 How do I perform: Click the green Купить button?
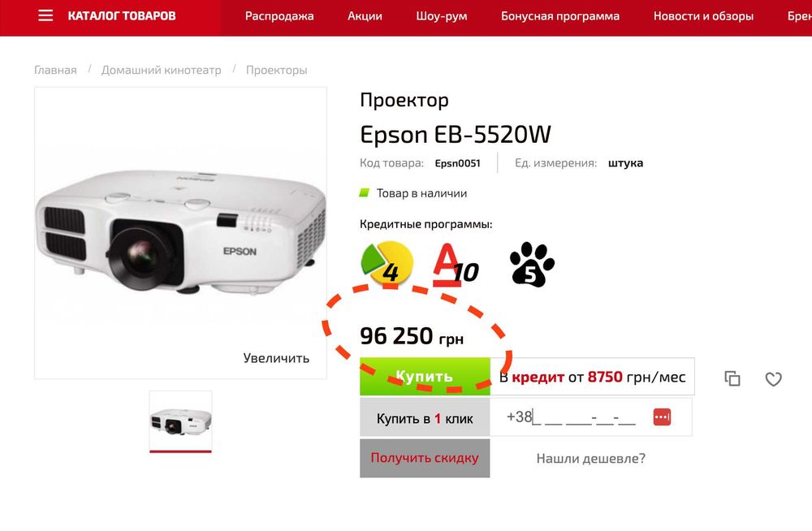tap(425, 377)
